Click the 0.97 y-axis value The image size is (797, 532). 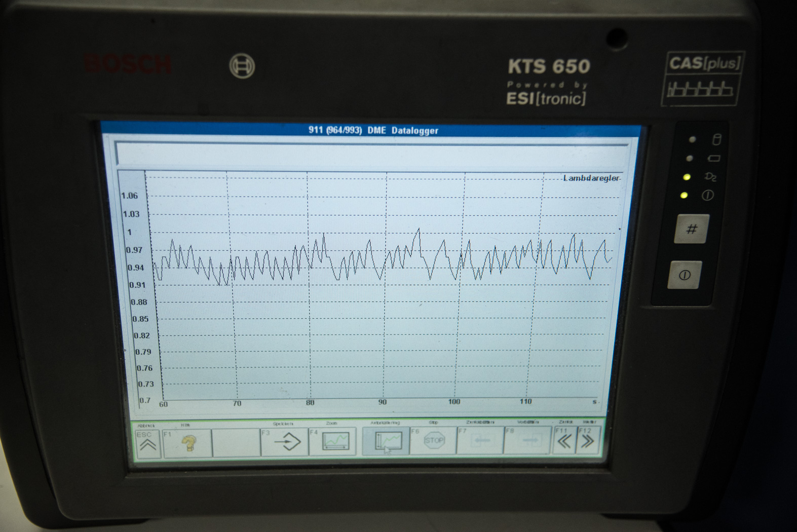click(134, 250)
